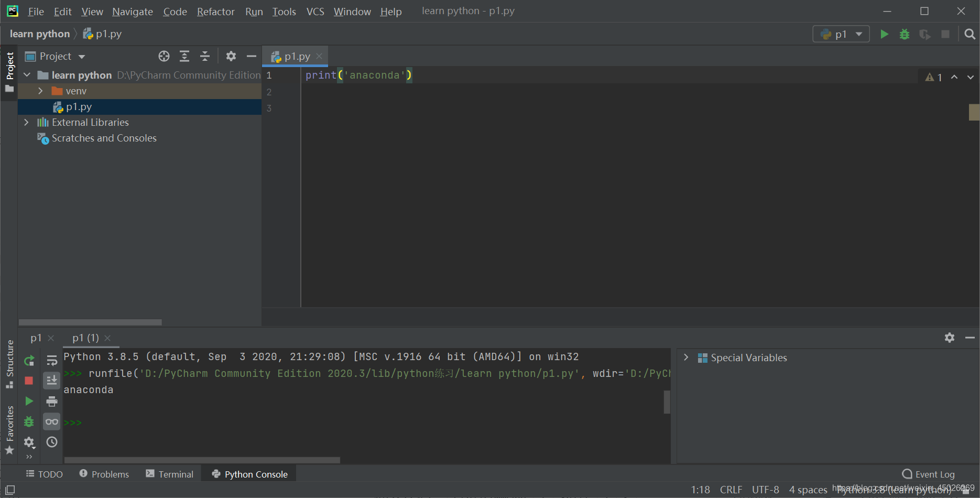Toggle scroll to end in console
980x498 pixels.
tap(52, 381)
